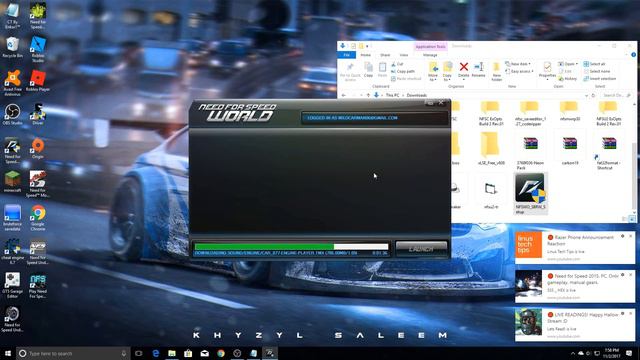Click the New folder ribbon icon
This screenshot has width=640, height=360.
coord(496,71)
